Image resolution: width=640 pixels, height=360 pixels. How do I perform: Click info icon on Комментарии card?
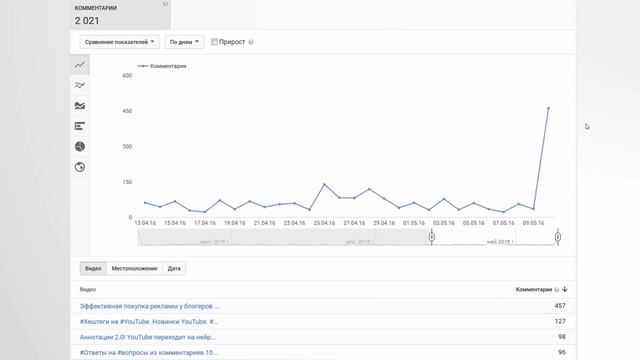pos(165,4)
